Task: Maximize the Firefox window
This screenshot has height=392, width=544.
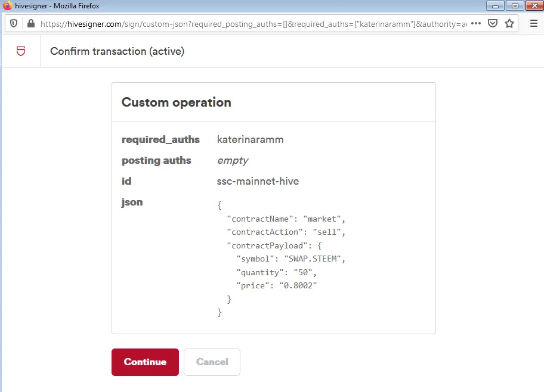Action: tap(515, 6)
